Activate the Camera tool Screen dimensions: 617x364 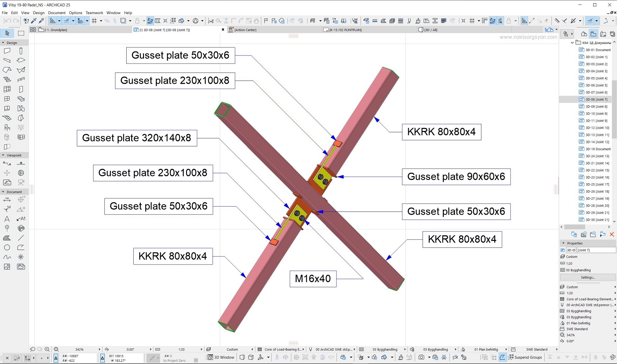(21, 182)
